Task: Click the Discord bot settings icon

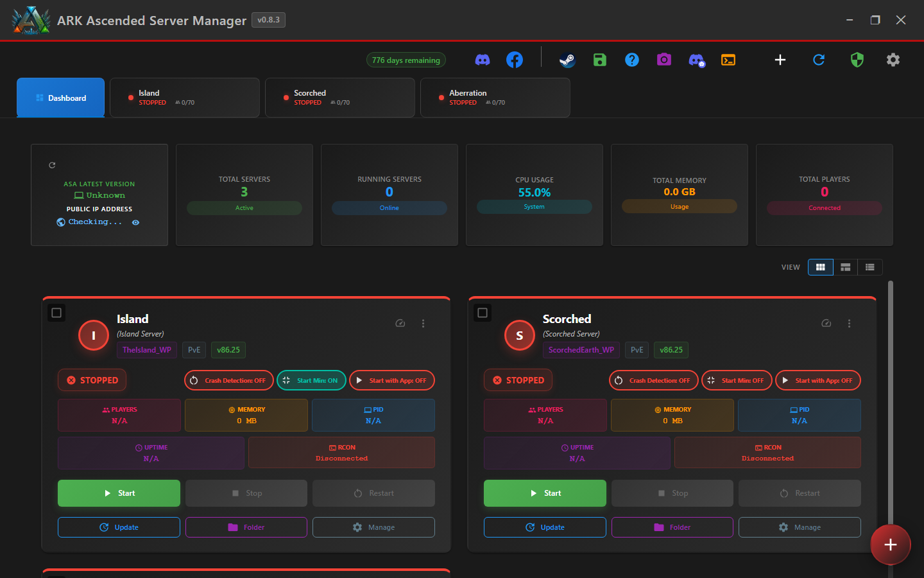Action: pyautogui.click(x=697, y=60)
